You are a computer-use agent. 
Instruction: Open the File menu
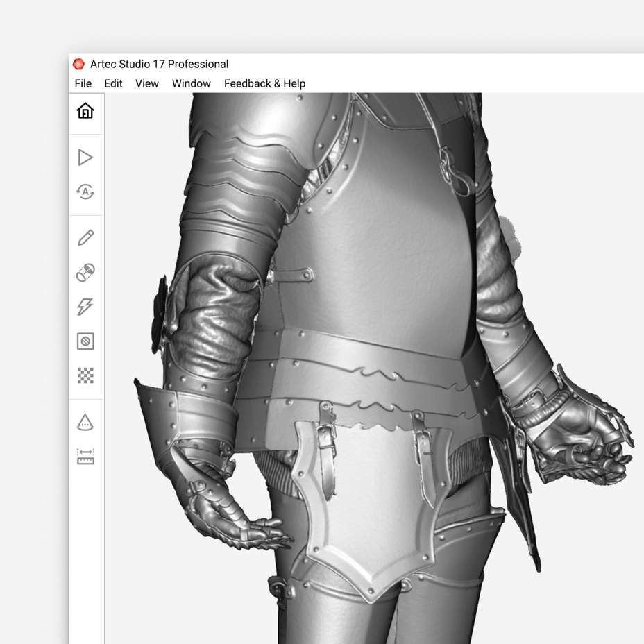[x=83, y=83]
